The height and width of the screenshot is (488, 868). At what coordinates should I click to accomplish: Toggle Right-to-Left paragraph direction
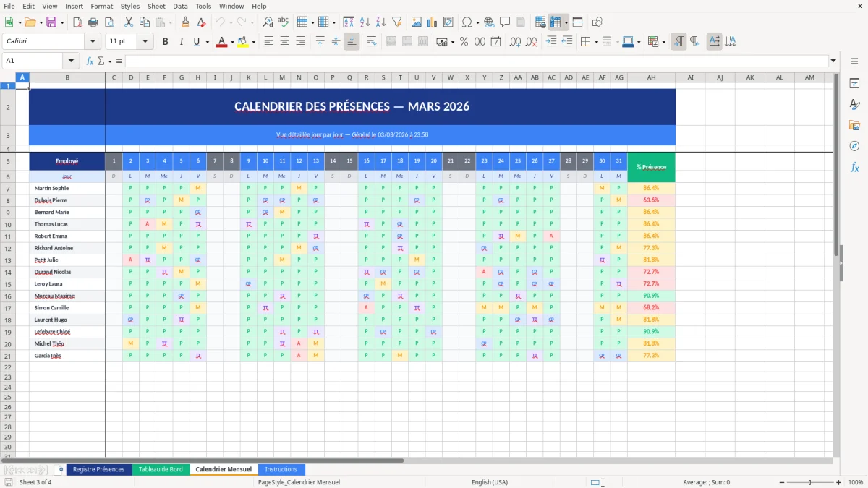pyautogui.click(x=694, y=42)
